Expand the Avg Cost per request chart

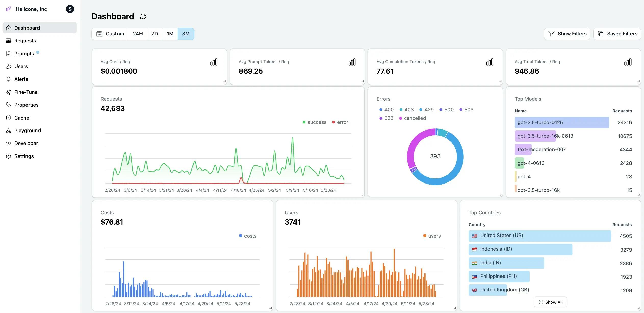[x=213, y=62]
